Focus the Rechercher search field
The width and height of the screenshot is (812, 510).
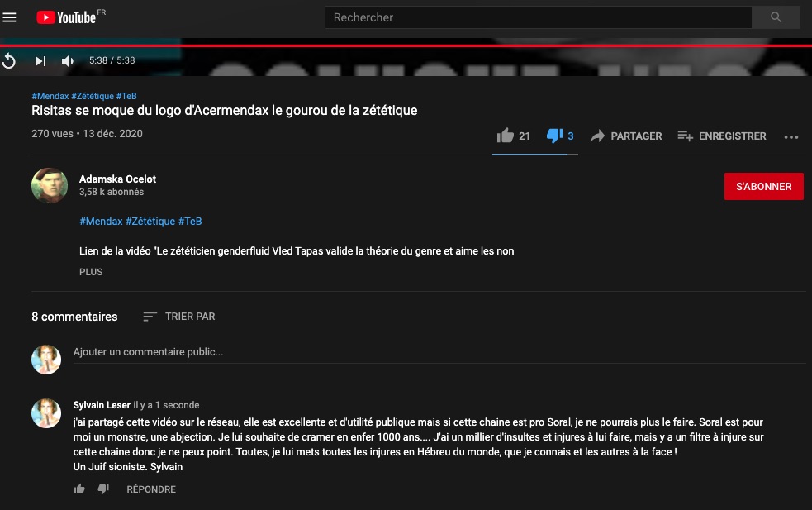click(x=538, y=17)
